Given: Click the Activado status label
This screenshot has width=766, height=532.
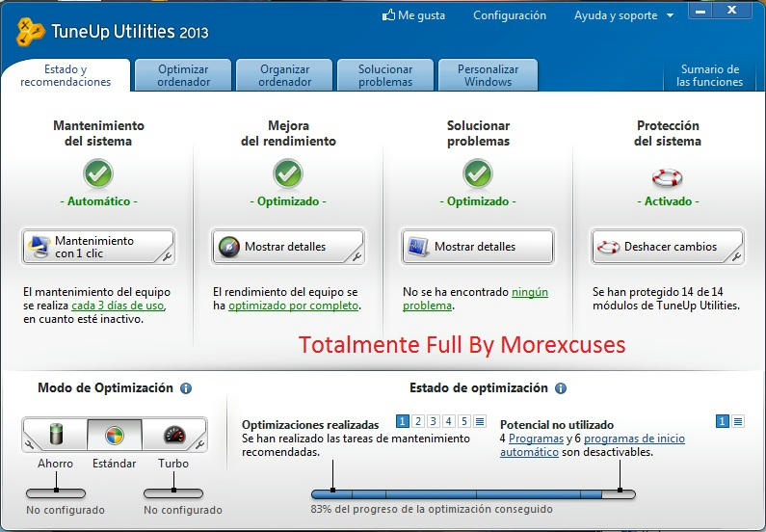Looking at the screenshot, I should [x=668, y=201].
